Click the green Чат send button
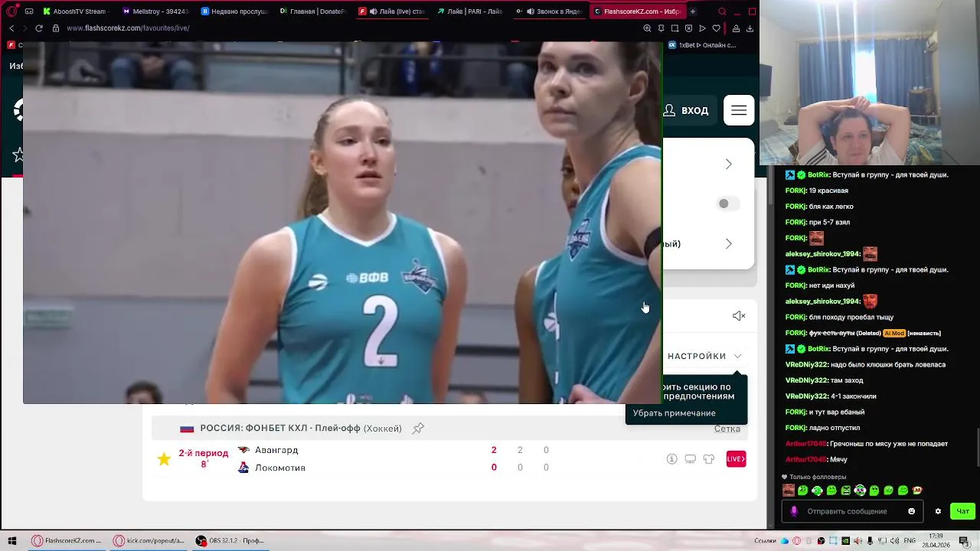The height and width of the screenshot is (551, 980). coord(962,511)
